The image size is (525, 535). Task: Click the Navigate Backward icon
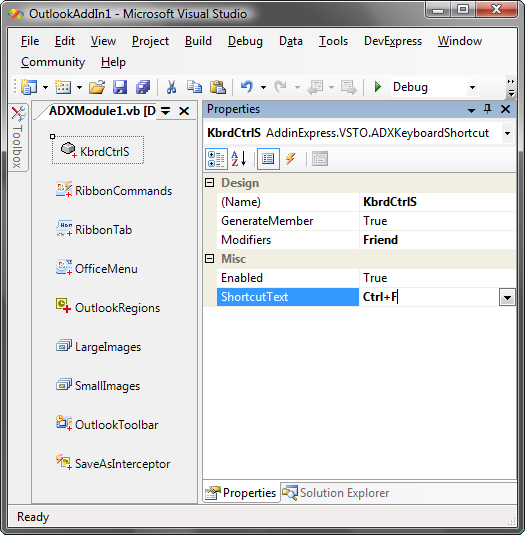click(315, 87)
